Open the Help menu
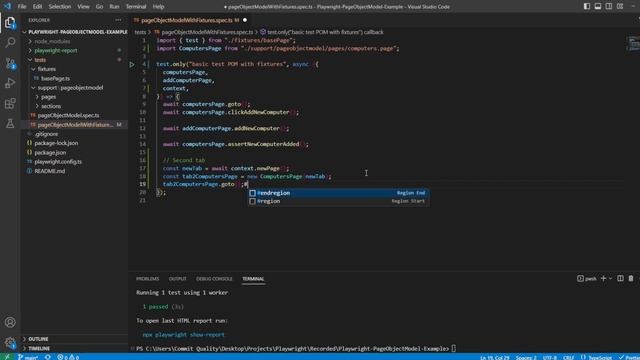The height and width of the screenshot is (360, 640). point(158,7)
